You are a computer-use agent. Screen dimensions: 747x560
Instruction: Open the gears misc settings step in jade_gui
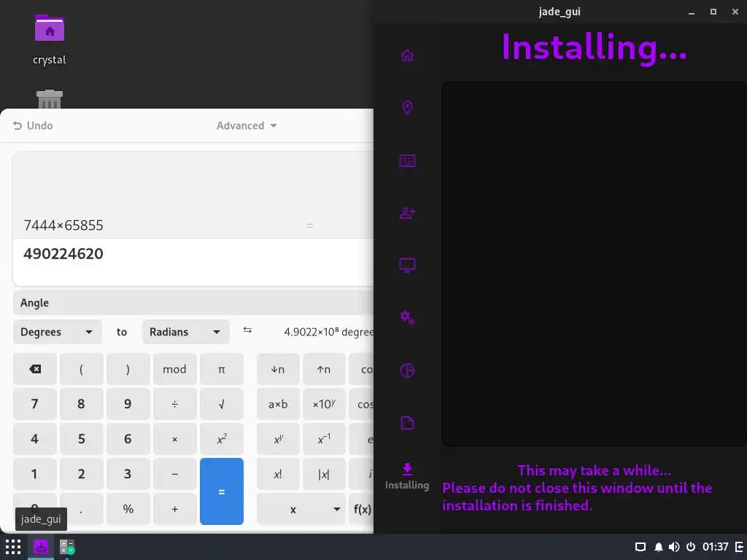(407, 318)
